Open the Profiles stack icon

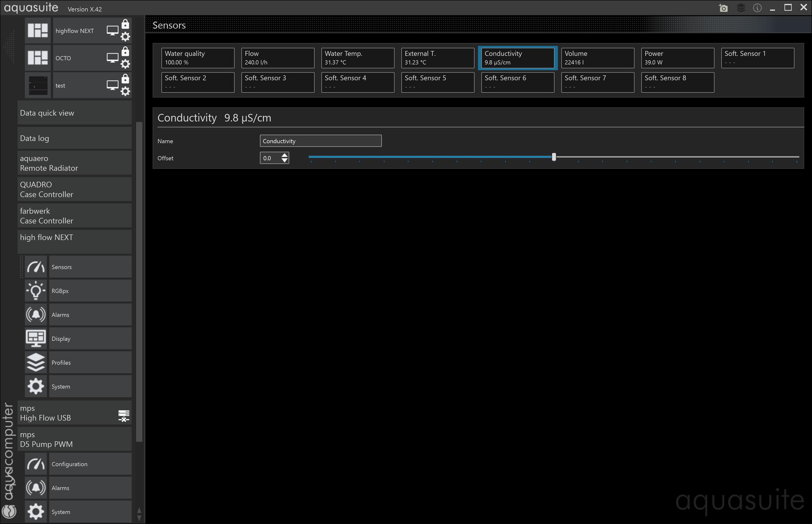36,362
